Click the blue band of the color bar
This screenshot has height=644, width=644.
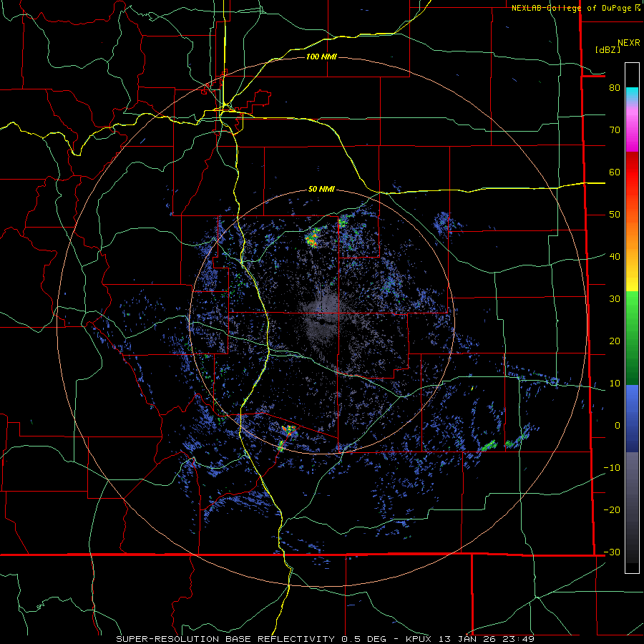pos(632,418)
